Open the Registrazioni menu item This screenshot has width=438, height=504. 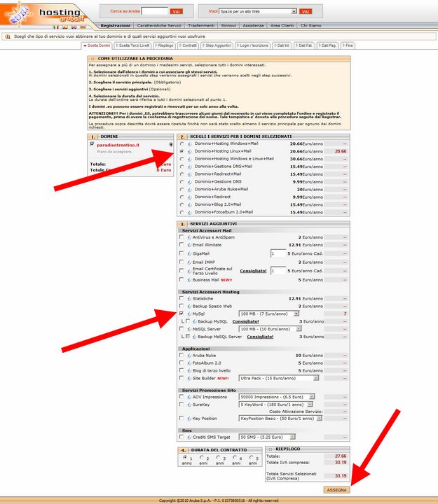coord(115,25)
